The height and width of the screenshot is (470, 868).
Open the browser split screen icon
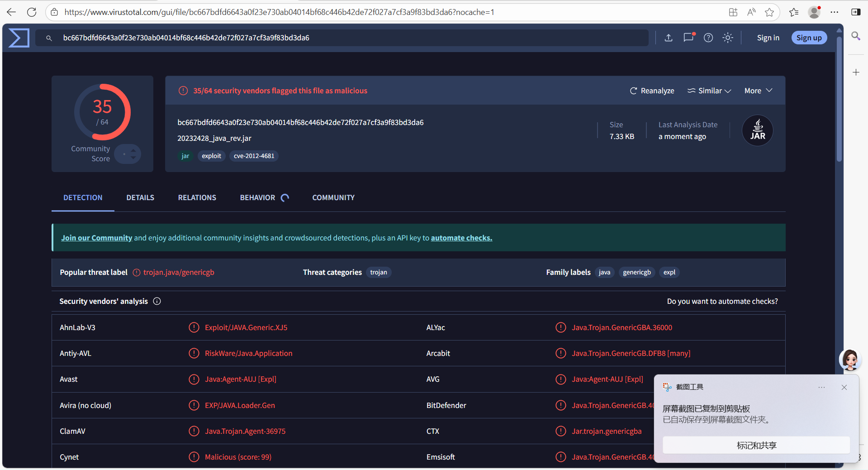(x=733, y=12)
